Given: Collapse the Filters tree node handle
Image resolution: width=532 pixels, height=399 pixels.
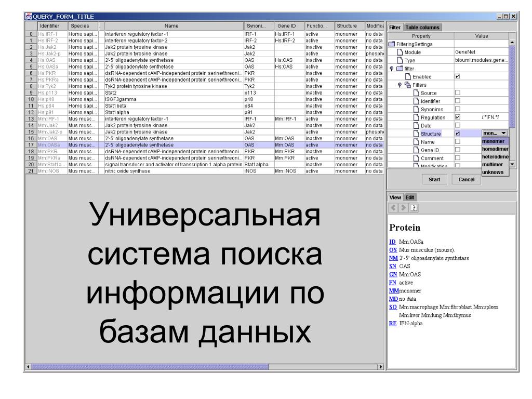Looking at the screenshot, I should coord(400,85).
